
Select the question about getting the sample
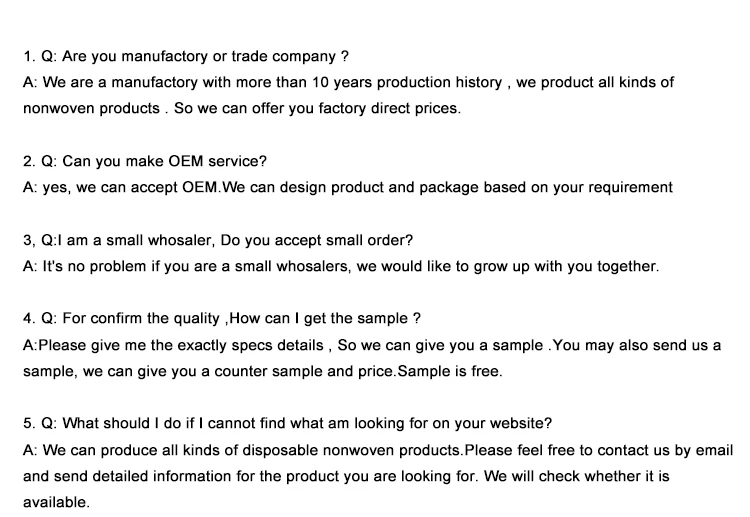(x=221, y=318)
